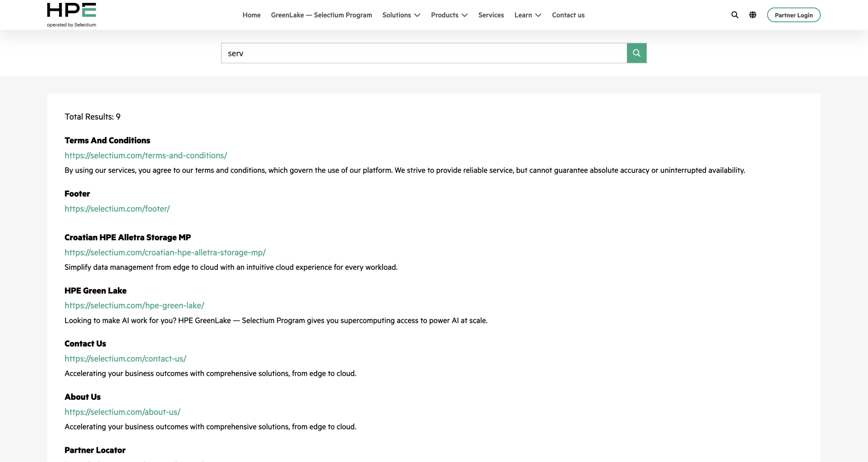This screenshot has height=462, width=868.
Task: Click 'operated by Selectium' text under logo
Action: tap(72, 25)
